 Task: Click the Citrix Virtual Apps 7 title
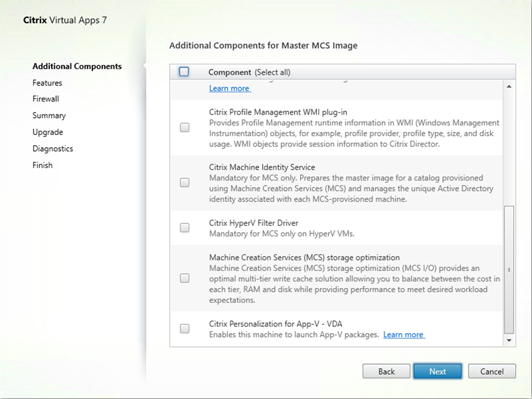click(x=65, y=20)
